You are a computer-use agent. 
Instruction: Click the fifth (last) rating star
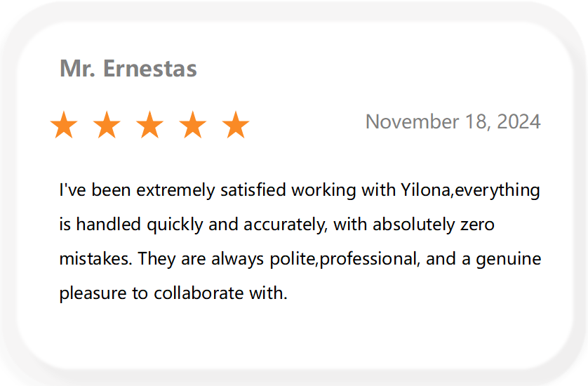[x=236, y=125]
